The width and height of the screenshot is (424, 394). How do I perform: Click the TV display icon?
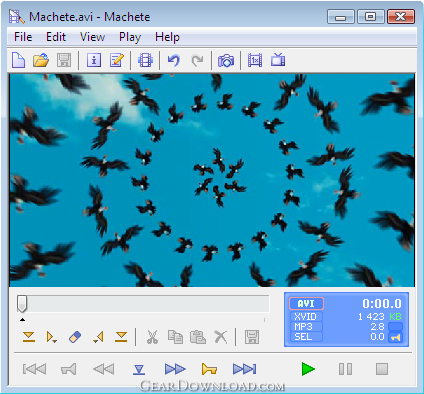click(x=278, y=60)
